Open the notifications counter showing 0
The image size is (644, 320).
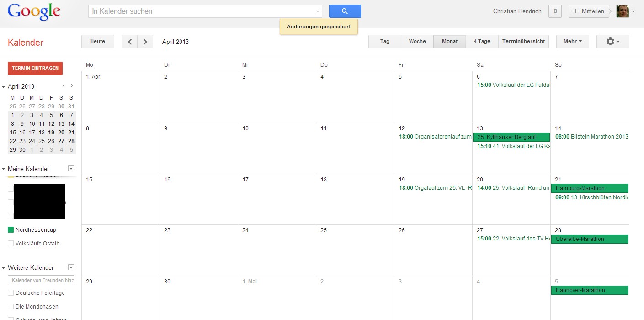[555, 11]
